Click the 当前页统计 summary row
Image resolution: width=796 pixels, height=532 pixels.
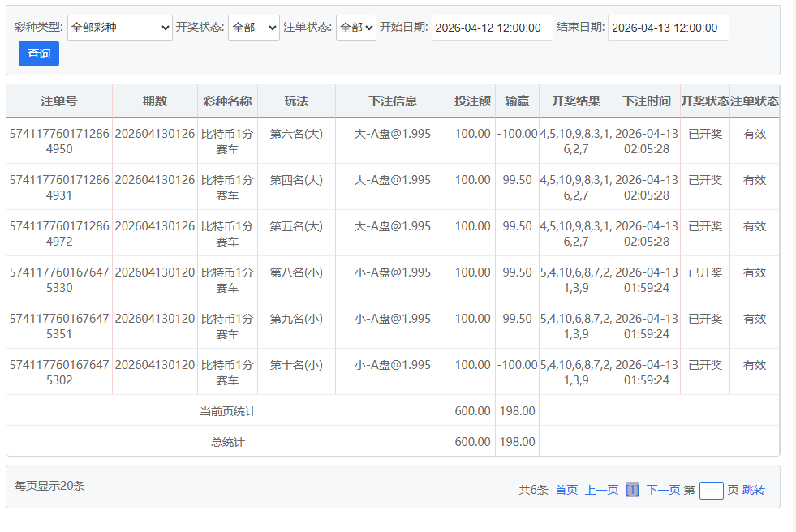tap(228, 411)
